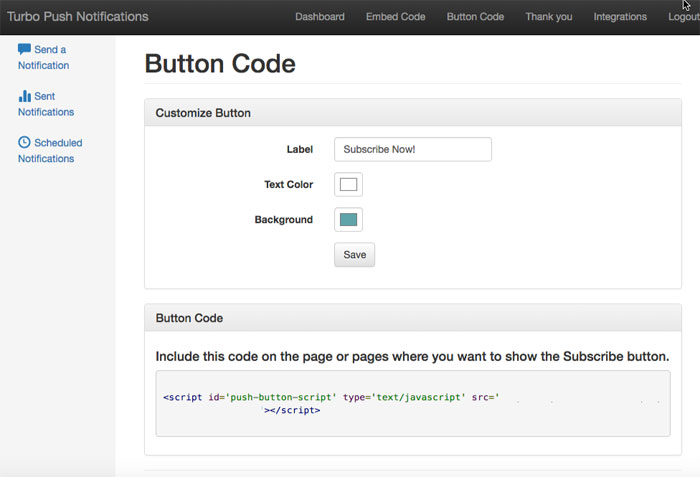Click the Include this code instruction text

[x=412, y=356]
